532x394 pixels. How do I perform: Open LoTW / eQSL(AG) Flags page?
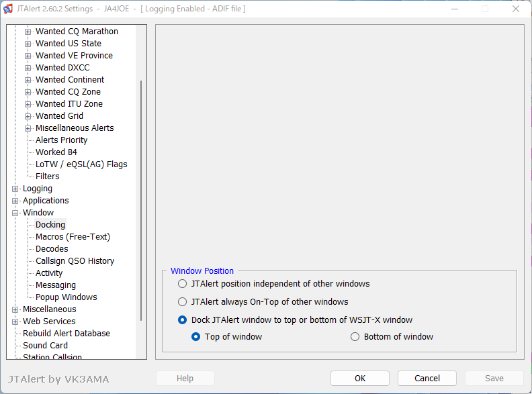tap(81, 164)
